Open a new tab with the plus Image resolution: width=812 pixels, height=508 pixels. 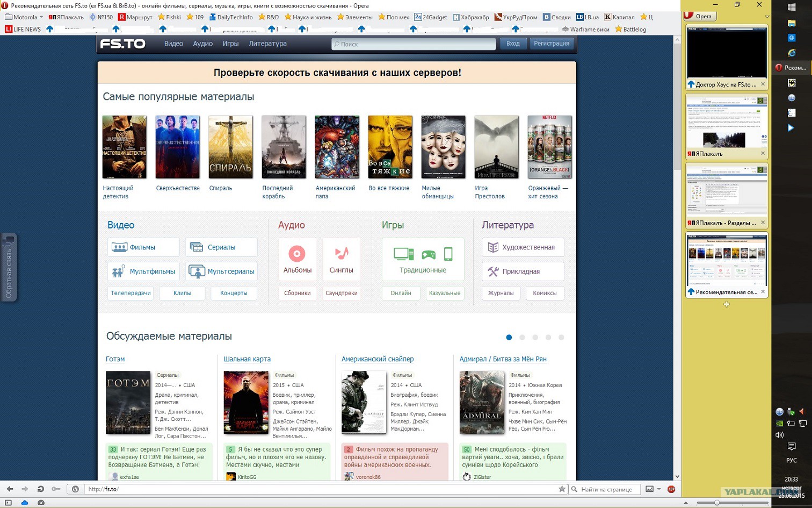[727, 304]
